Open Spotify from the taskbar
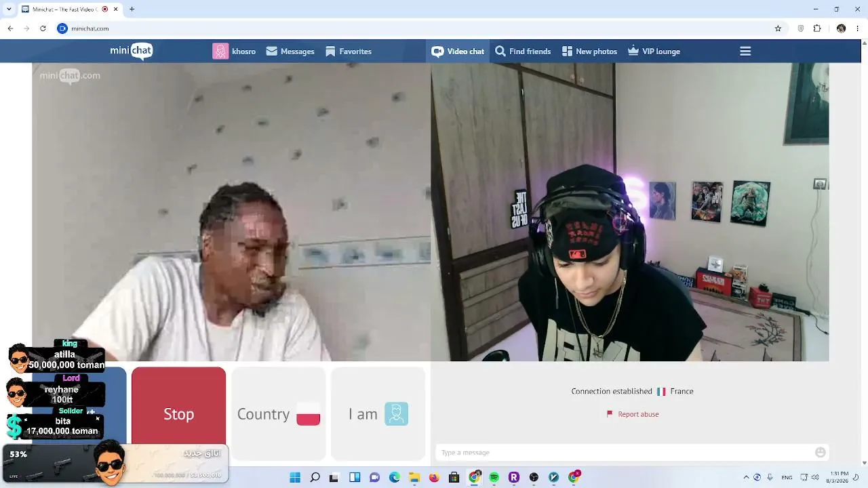The width and height of the screenshot is (868, 488). click(x=494, y=477)
